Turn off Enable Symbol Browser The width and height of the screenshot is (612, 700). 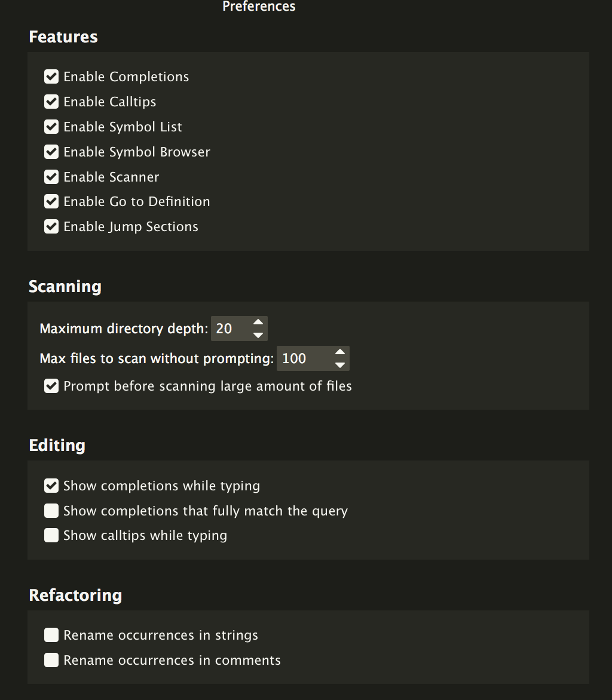point(51,152)
